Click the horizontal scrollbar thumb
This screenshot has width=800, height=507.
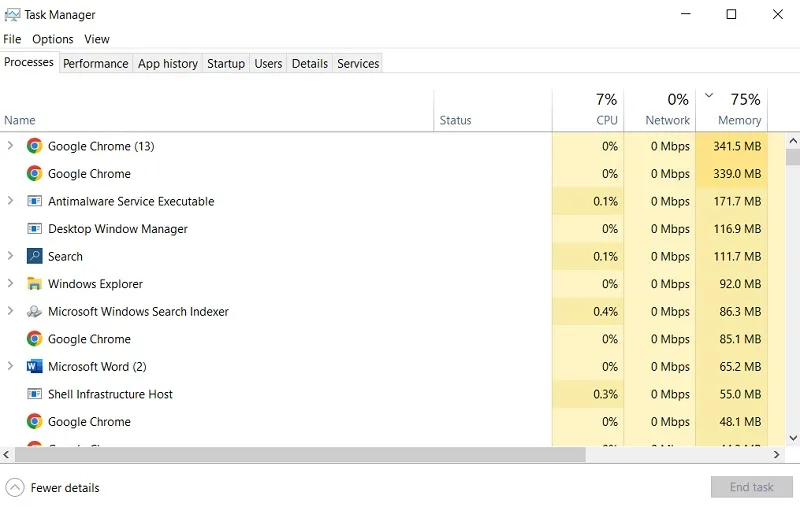point(301,454)
